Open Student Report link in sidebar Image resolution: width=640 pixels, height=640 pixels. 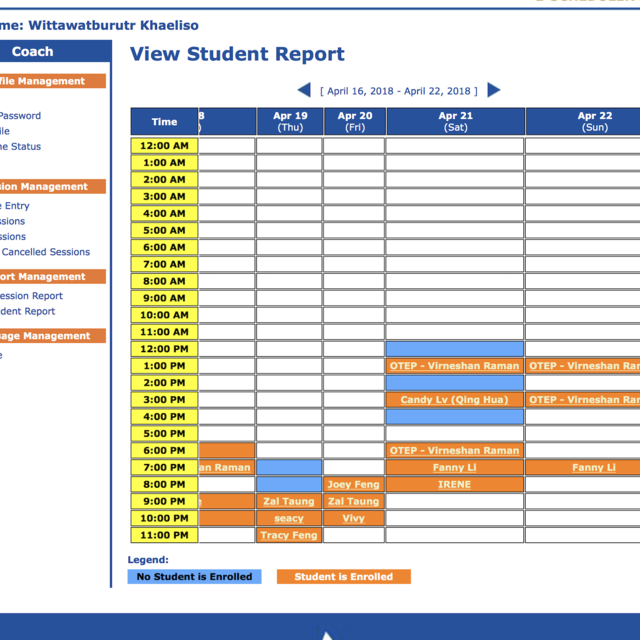click(x=27, y=311)
